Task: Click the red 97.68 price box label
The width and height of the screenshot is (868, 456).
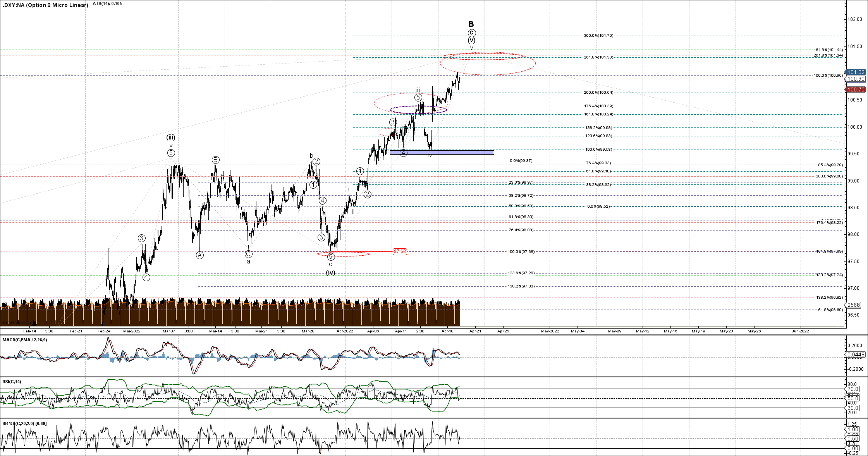Action: pyautogui.click(x=400, y=251)
